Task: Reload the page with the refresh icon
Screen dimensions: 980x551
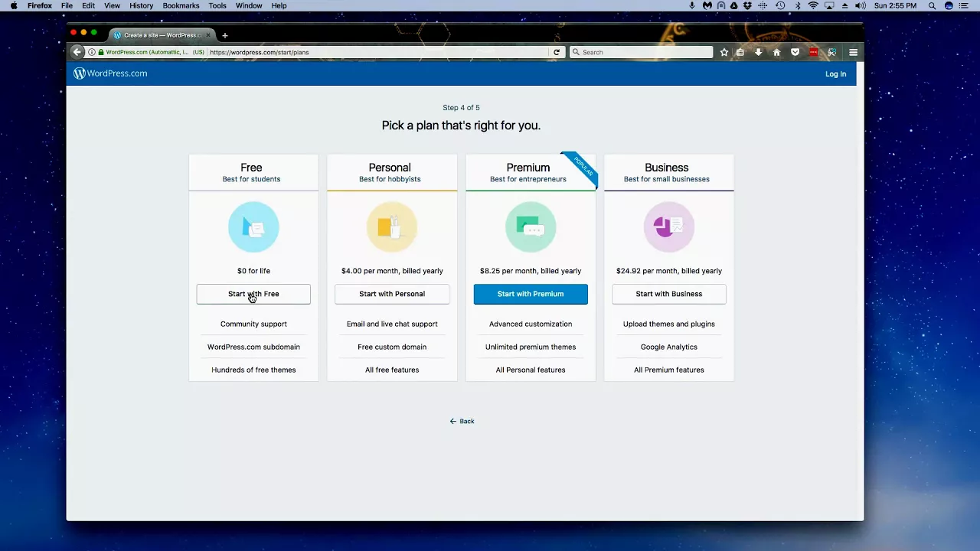Action: tap(557, 52)
